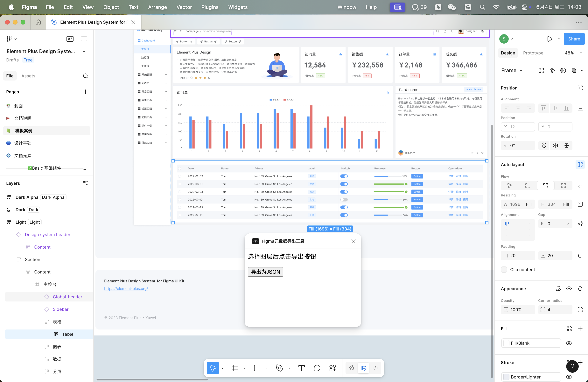Open the element-plus.org link
The height and width of the screenshot is (382, 588).
click(x=126, y=288)
